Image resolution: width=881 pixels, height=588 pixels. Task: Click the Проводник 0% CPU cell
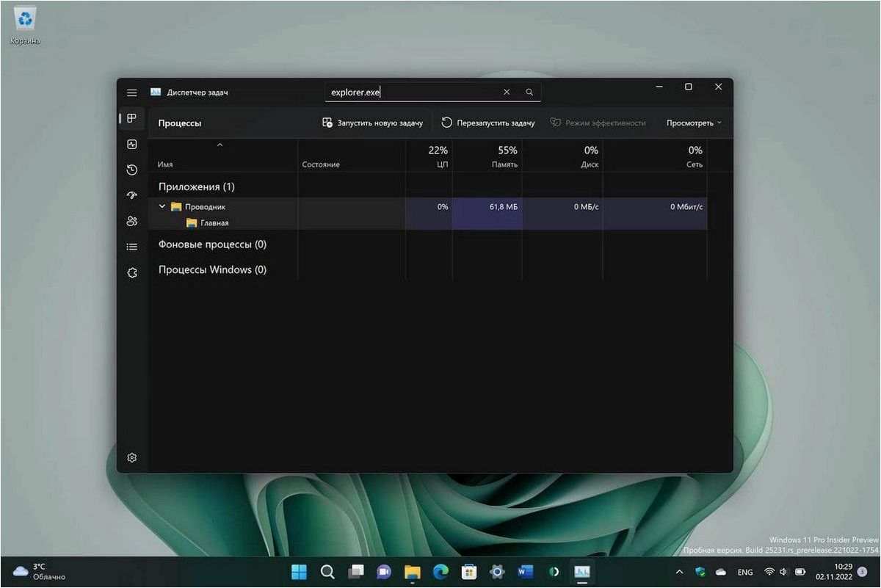pyautogui.click(x=429, y=207)
